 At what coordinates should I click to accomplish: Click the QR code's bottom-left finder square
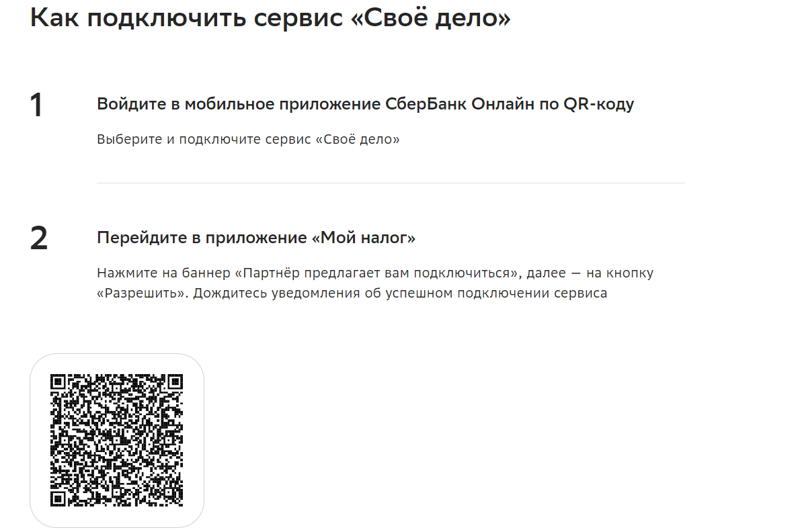(58, 500)
